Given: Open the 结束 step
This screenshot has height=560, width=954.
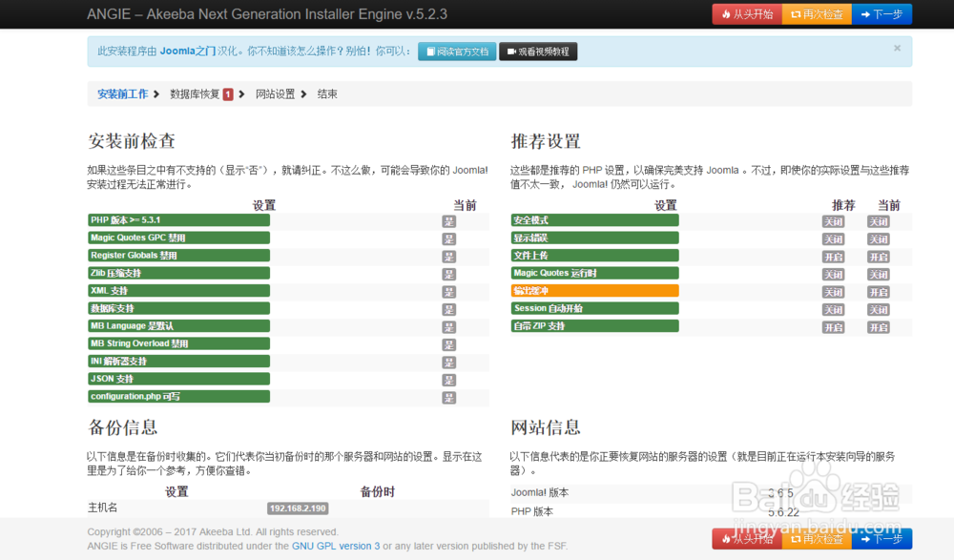Looking at the screenshot, I should click(326, 93).
